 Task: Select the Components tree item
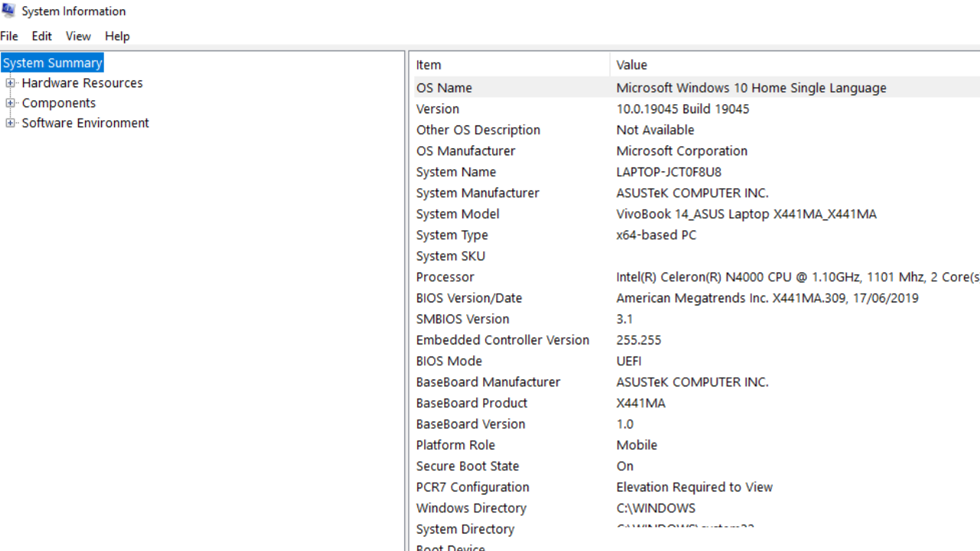(59, 103)
